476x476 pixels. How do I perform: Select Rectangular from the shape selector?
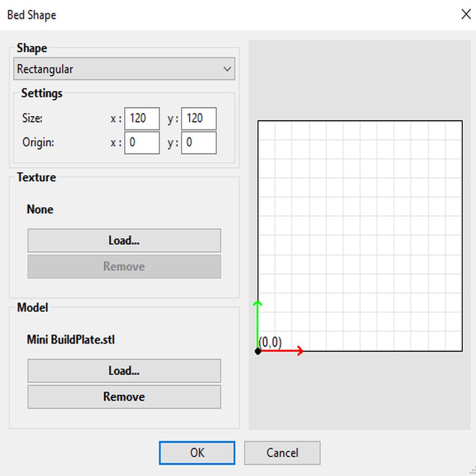[124, 69]
